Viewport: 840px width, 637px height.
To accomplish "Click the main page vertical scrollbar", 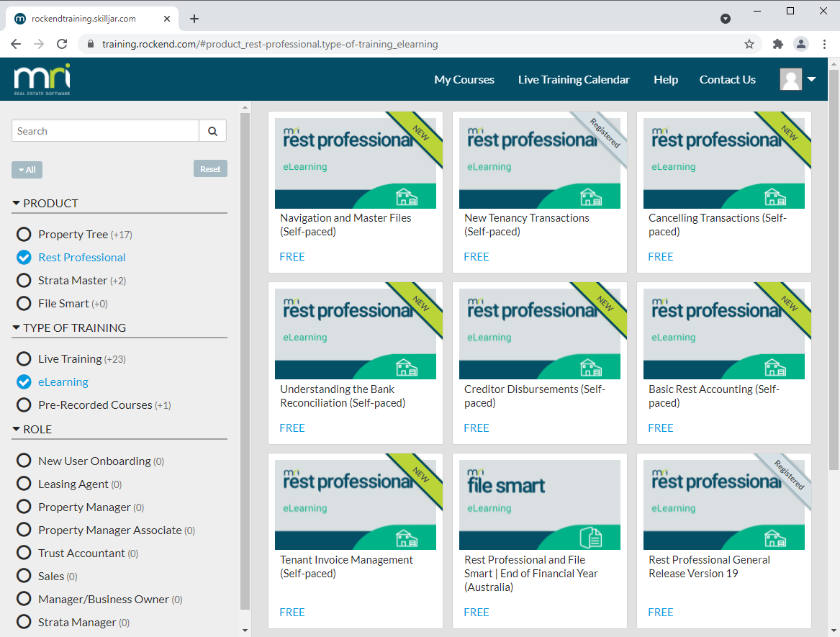I will click(x=834, y=269).
